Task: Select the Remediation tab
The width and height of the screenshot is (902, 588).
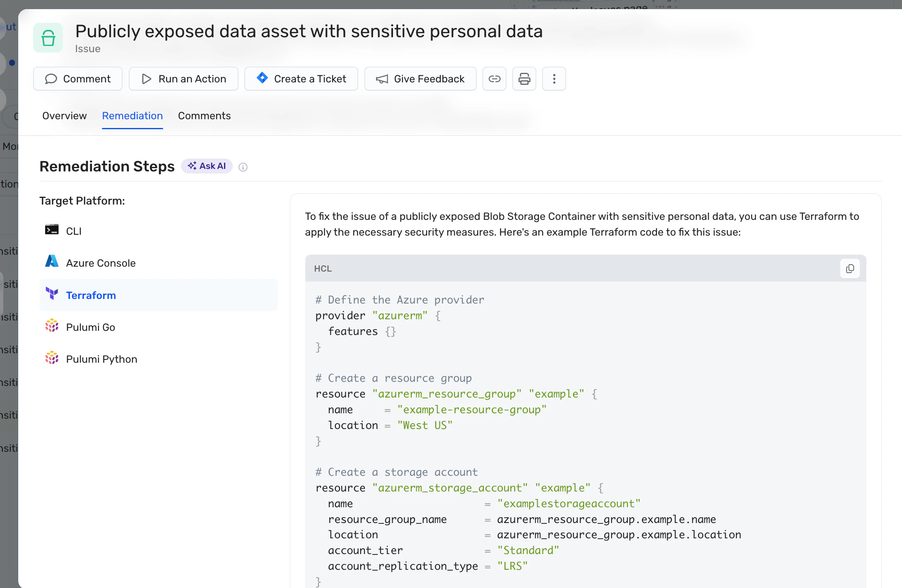Action: click(x=133, y=116)
